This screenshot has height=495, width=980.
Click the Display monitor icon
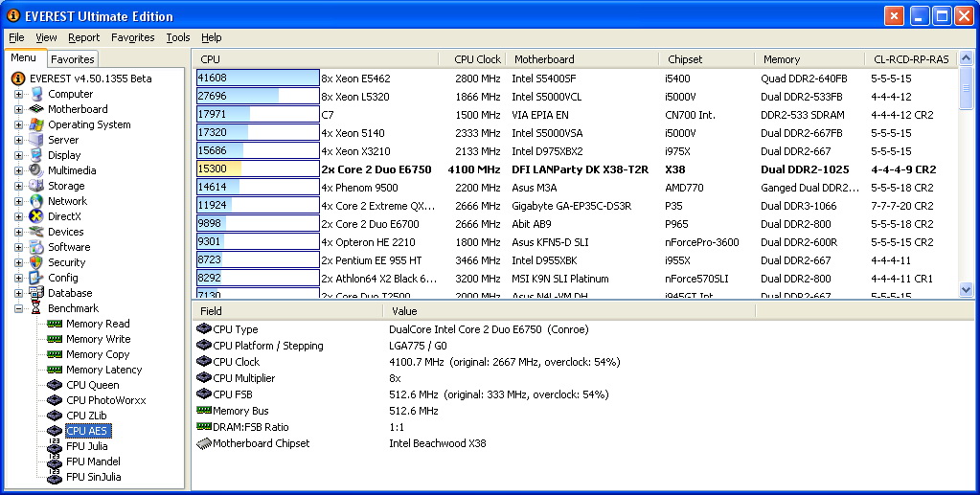(x=36, y=155)
